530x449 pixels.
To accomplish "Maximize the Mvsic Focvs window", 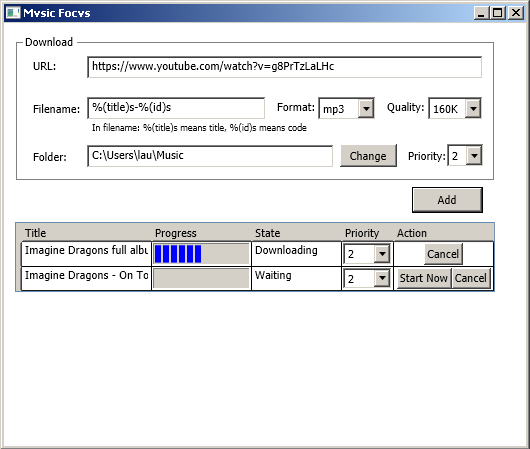I will [498, 13].
